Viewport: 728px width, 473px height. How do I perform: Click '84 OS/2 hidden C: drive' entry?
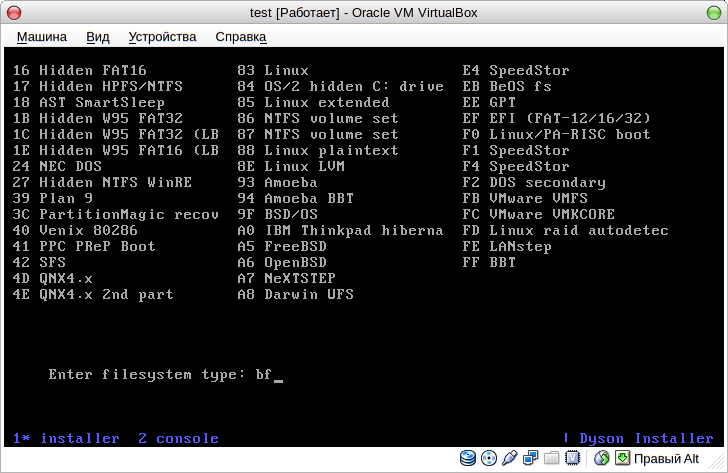pos(340,86)
